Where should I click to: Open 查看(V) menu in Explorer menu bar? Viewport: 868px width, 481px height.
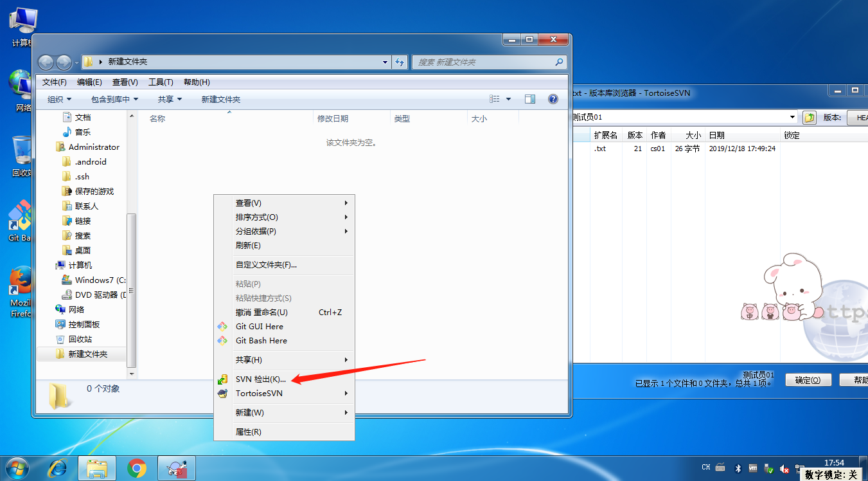pos(125,82)
